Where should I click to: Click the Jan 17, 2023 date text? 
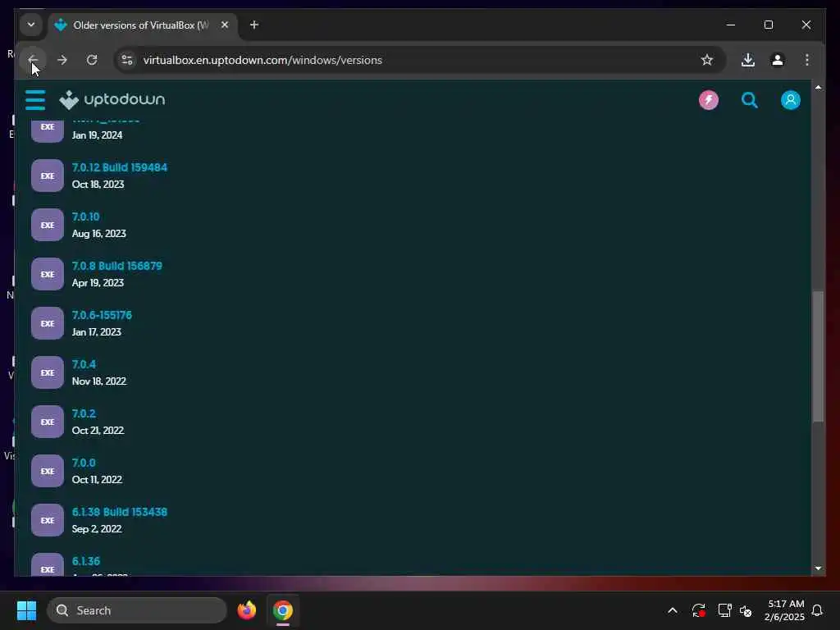[97, 332]
